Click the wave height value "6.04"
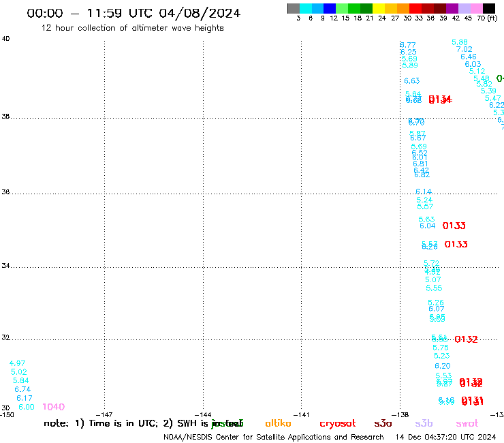The width and height of the screenshot is (504, 443). click(x=428, y=226)
